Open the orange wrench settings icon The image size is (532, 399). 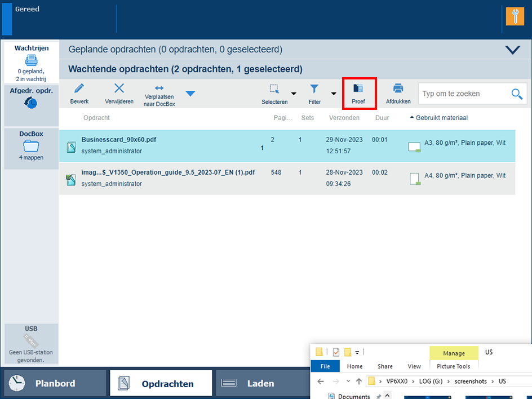[x=515, y=16]
